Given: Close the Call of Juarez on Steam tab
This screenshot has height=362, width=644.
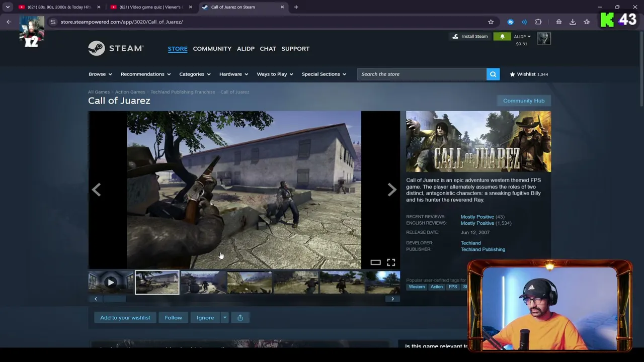Looking at the screenshot, I should pos(282,7).
